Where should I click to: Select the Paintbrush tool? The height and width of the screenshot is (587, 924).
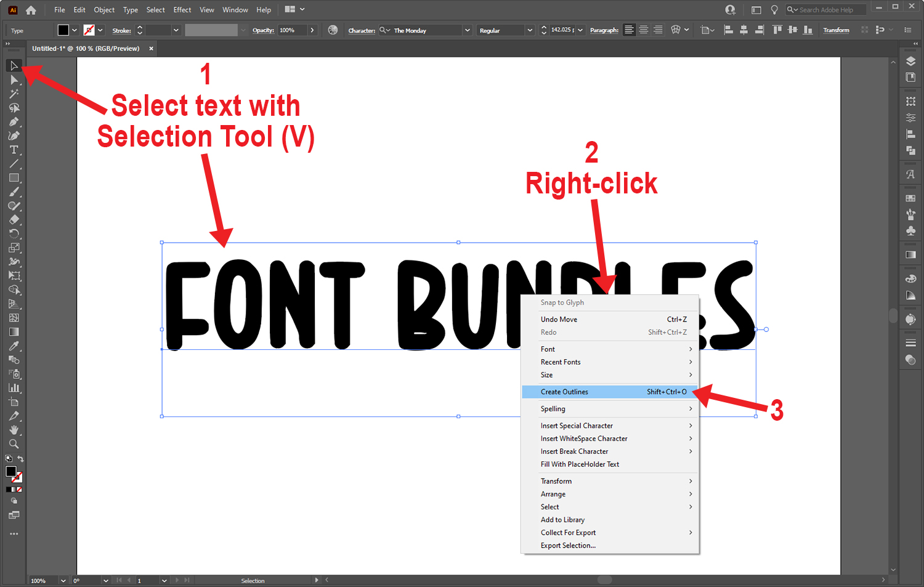pos(14,192)
